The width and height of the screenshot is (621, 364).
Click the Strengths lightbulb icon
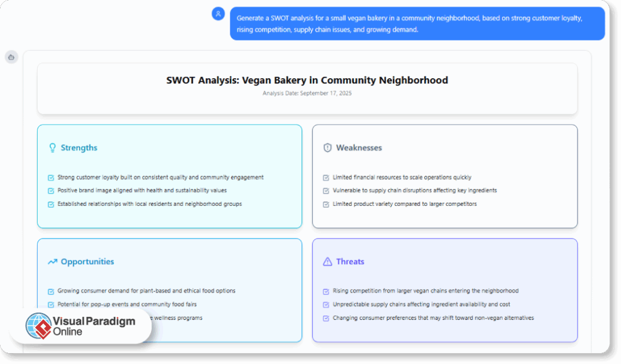[52, 148]
